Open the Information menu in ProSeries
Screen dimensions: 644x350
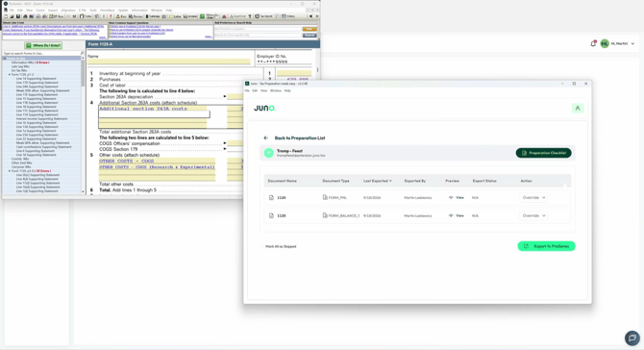point(139,11)
